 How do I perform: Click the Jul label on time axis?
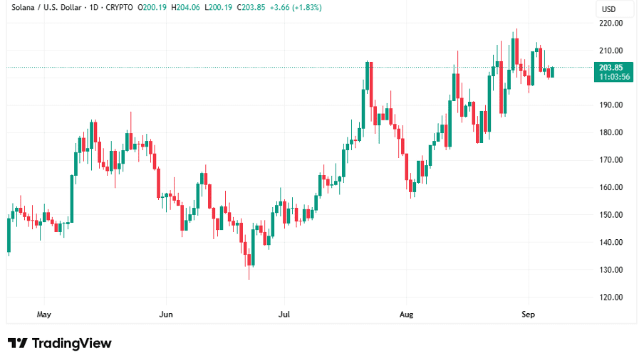[x=284, y=313]
